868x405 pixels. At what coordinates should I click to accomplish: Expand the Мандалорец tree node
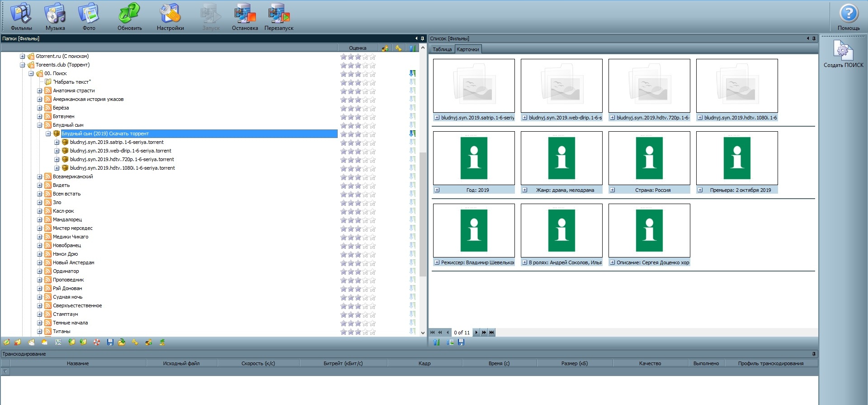pos(39,220)
